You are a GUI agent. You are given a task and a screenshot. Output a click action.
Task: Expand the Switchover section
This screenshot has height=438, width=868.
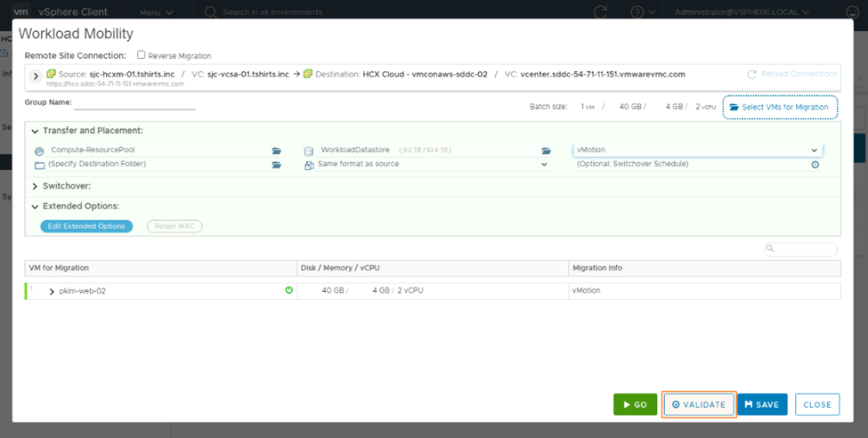(x=35, y=187)
